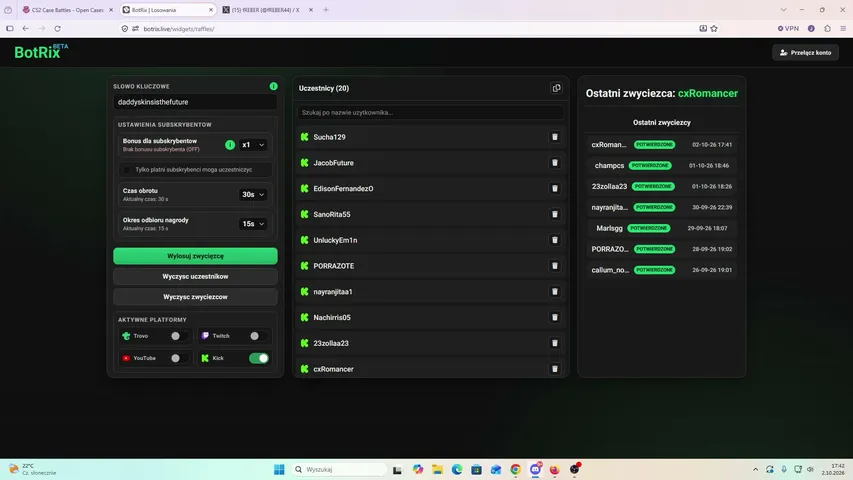Launch Chrome from the taskbar
The image size is (853, 480).
[x=515, y=469]
